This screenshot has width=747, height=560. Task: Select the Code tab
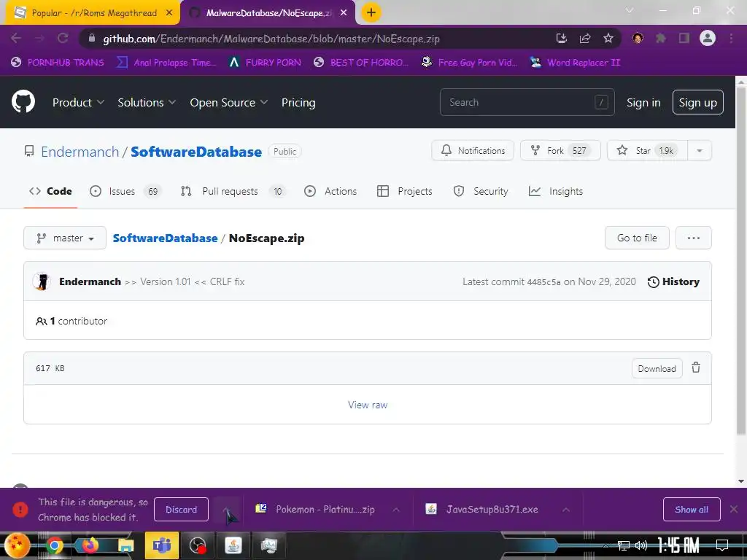pyautogui.click(x=50, y=191)
